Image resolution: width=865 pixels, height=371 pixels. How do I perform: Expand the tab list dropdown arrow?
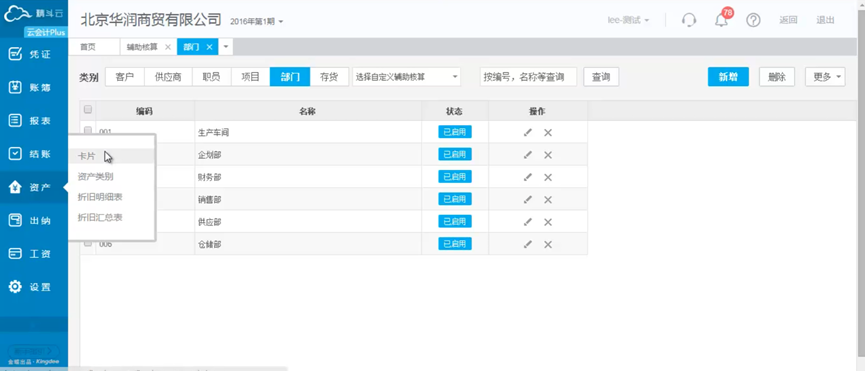pyautogui.click(x=226, y=47)
